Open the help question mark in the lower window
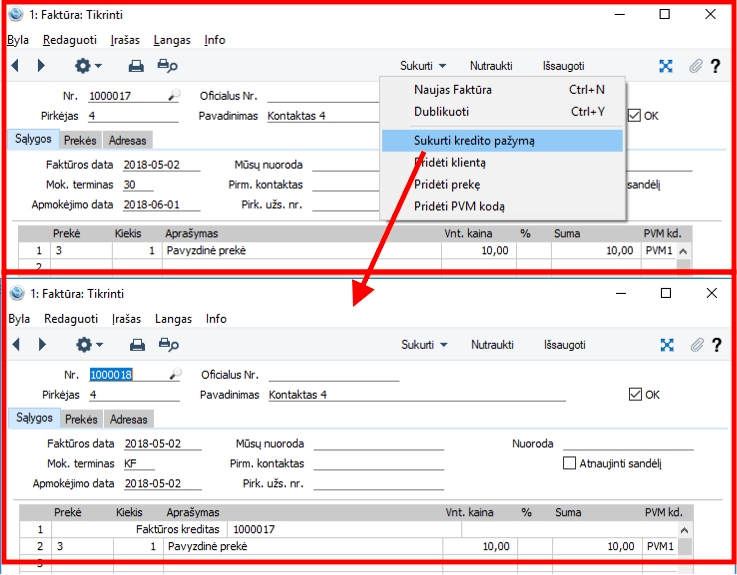The width and height of the screenshot is (737, 575). [x=716, y=344]
